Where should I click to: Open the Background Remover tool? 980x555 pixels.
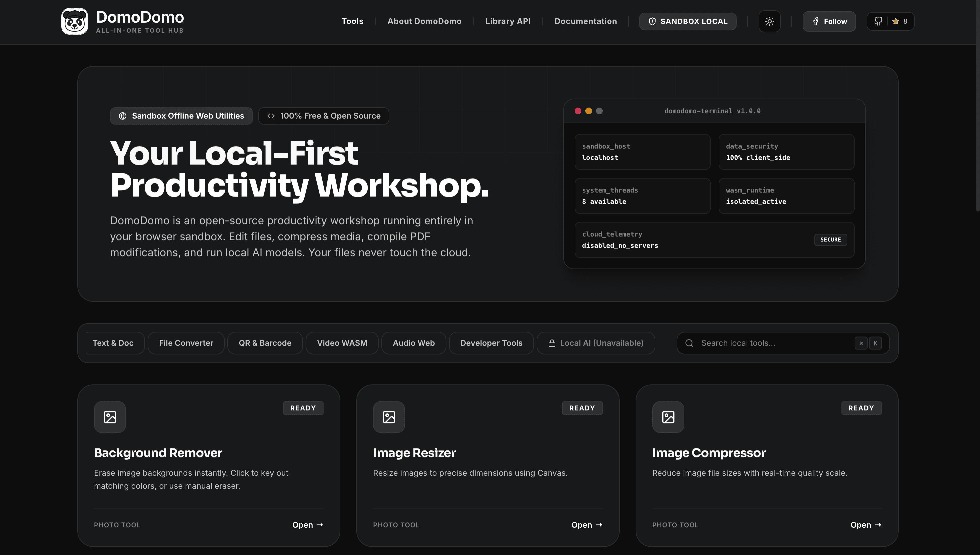(308, 525)
